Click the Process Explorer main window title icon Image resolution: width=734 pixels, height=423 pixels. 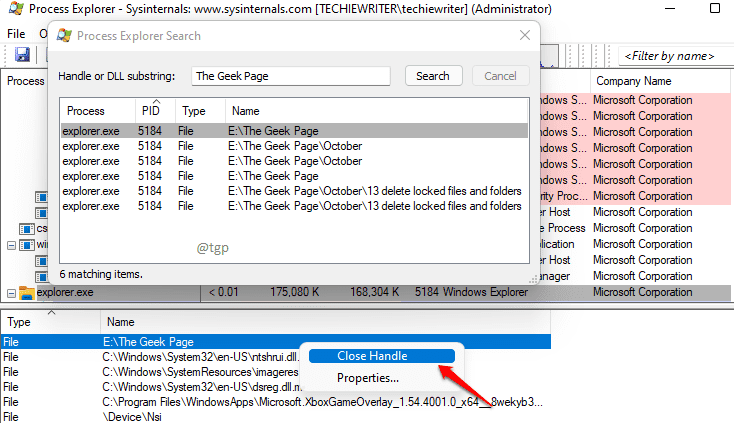tap(16, 8)
